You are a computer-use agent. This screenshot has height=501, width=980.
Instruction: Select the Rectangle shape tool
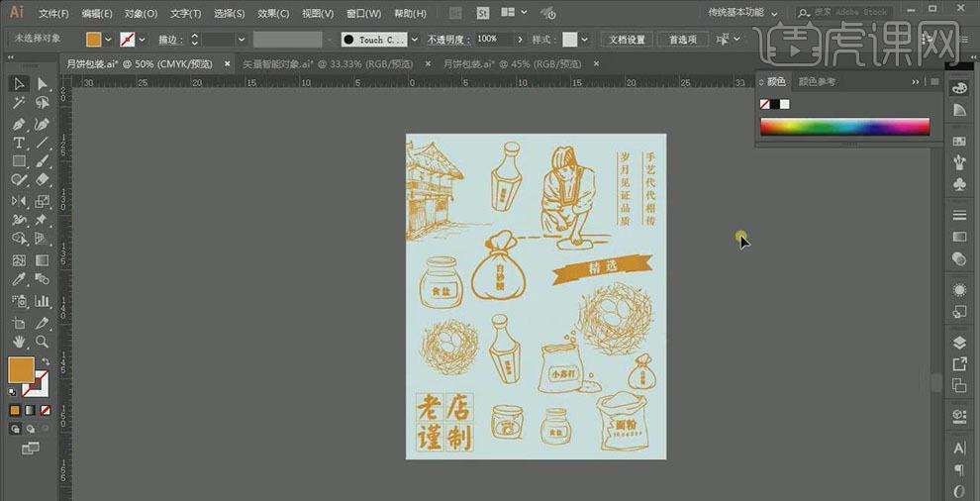(x=19, y=162)
